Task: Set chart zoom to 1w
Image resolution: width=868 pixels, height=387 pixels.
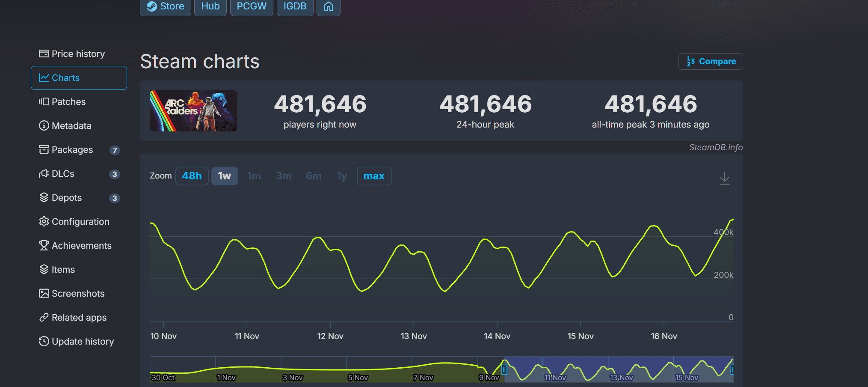Action: (225, 176)
